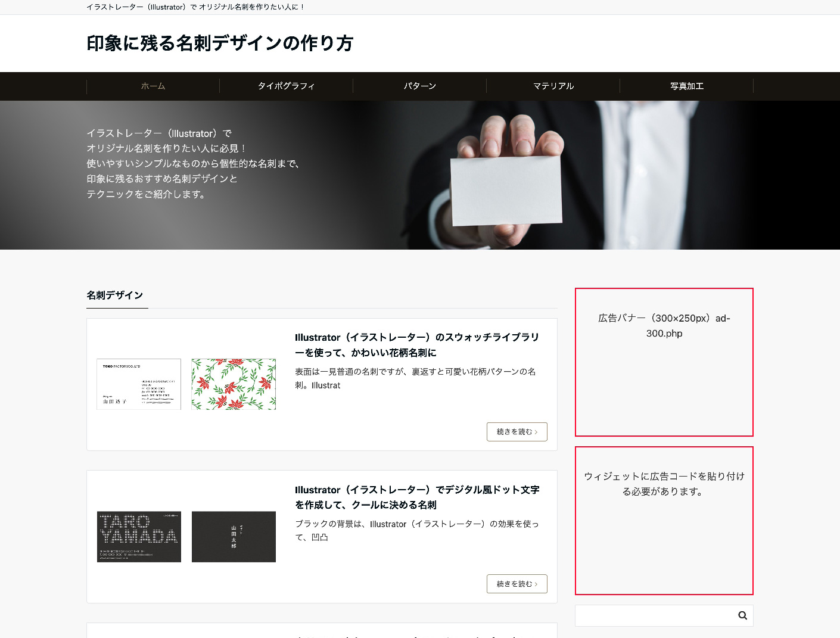Click the TOKO FACTORY business card thumbnail
Image resolution: width=840 pixels, height=638 pixels.
tap(138, 384)
